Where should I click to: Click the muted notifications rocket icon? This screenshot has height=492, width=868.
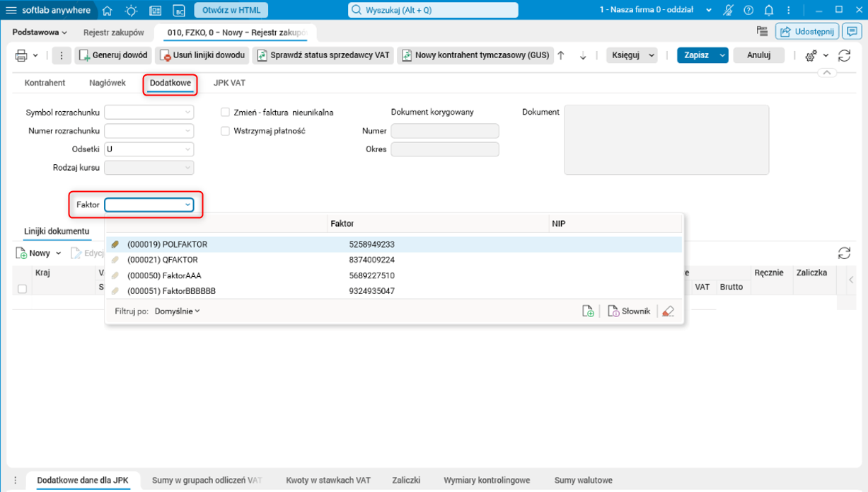[729, 11]
